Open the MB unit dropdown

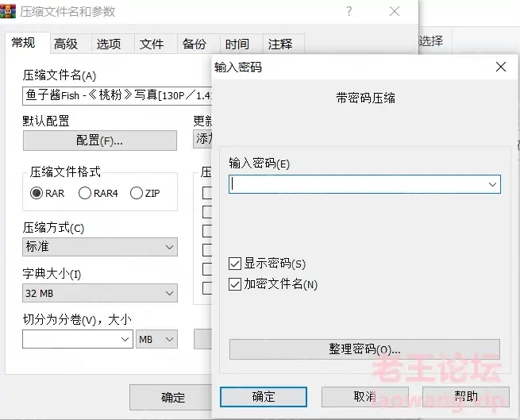pos(156,339)
